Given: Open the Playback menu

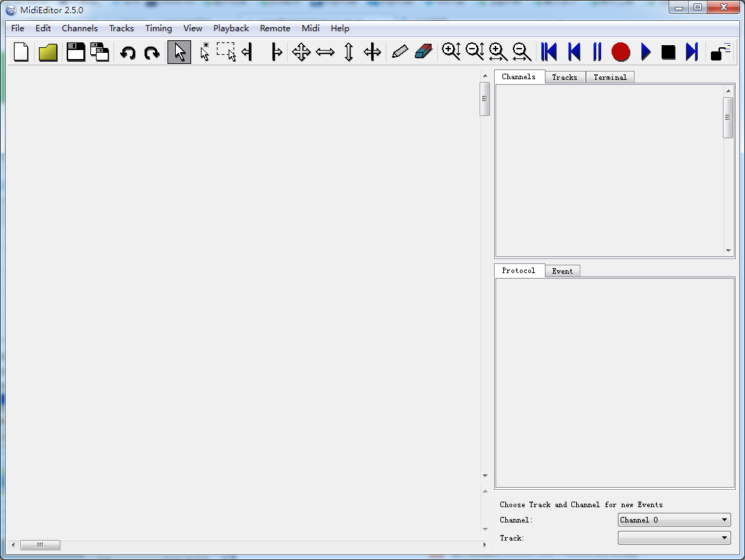Looking at the screenshot, I should click(x=231, y=28).
